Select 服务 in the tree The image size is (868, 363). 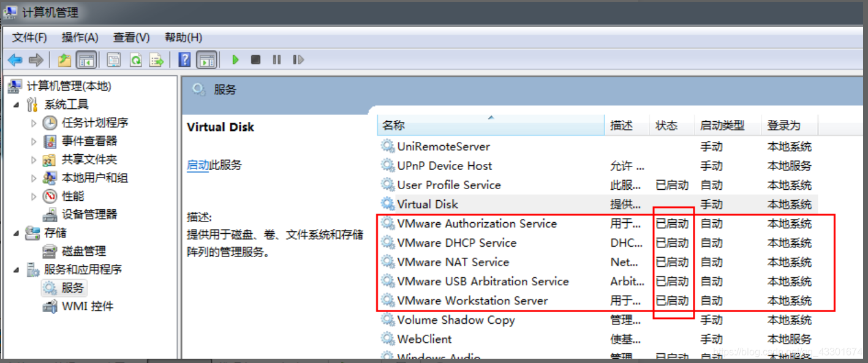coord(72,288)
